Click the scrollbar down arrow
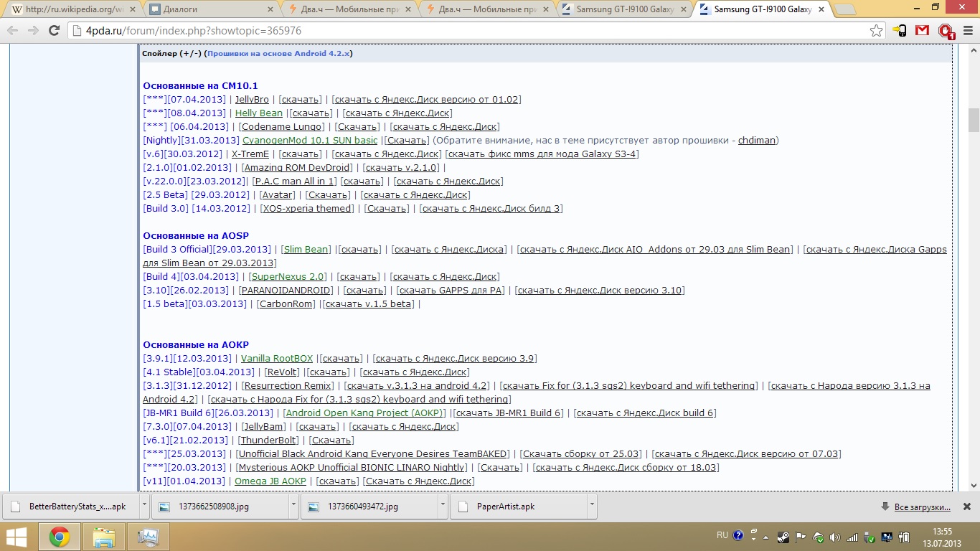 tap(974, 486)
